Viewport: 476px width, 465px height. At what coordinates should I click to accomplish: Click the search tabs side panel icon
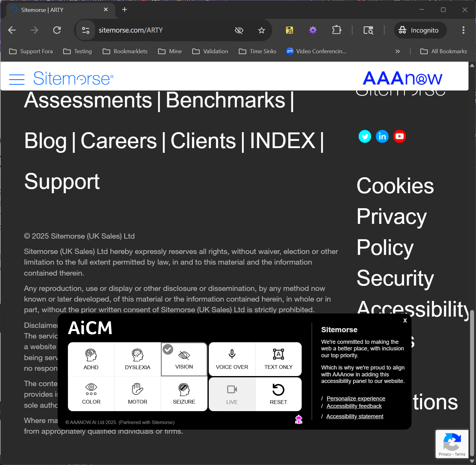pyautogui.click(x=368, y=30)
